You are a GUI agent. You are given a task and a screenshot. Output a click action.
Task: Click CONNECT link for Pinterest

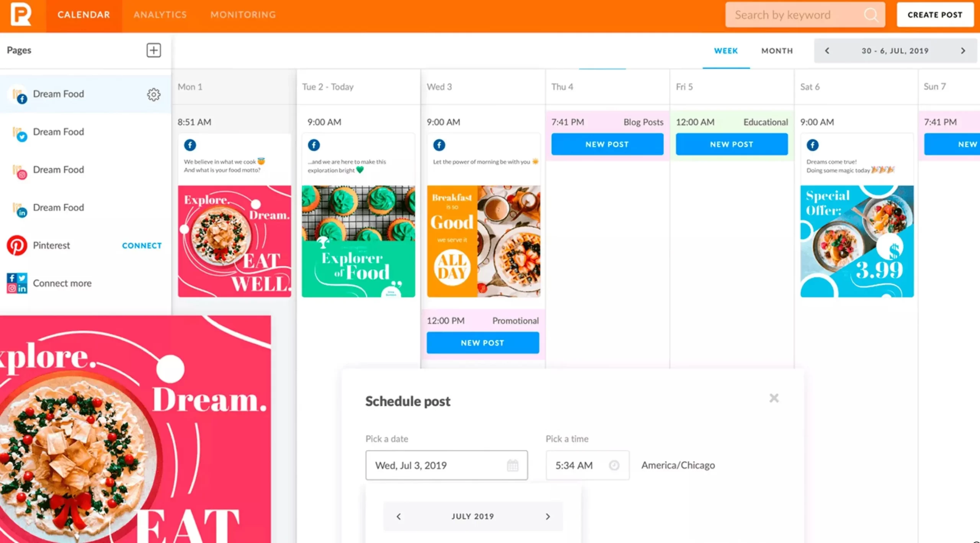pos(142,245)
